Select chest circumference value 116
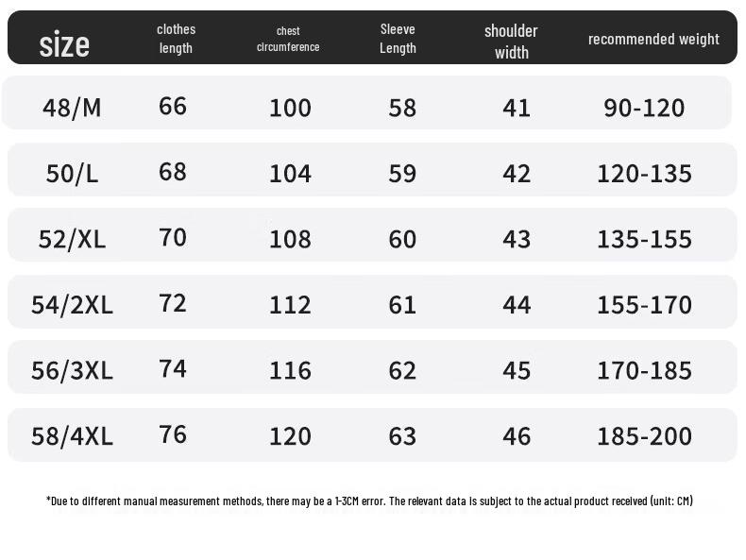This screenshot has width=746, height=560. (x=290, y=370)
